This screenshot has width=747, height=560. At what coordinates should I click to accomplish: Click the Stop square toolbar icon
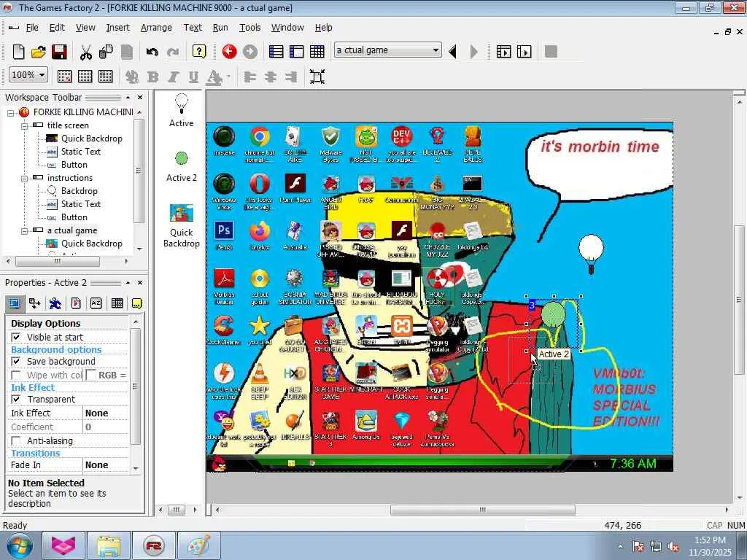click(x=551, y=52)
